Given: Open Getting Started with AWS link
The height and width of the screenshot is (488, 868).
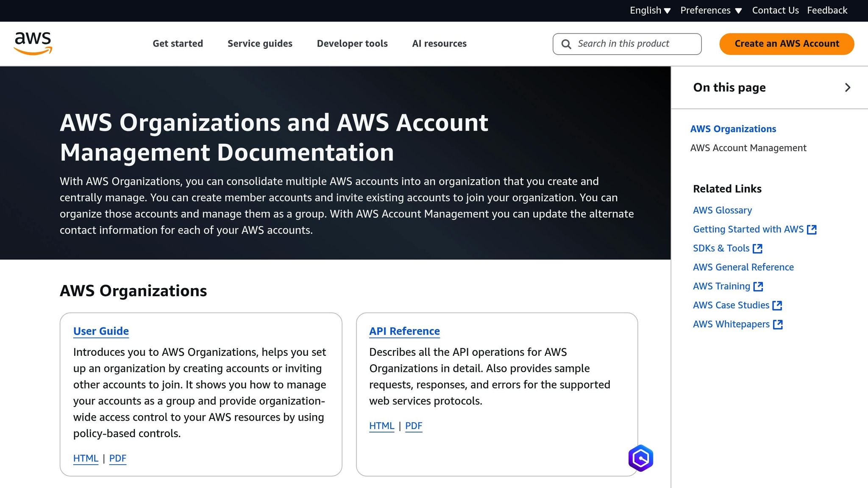Looking at the screenshot, I should click(x=748, y=229).
